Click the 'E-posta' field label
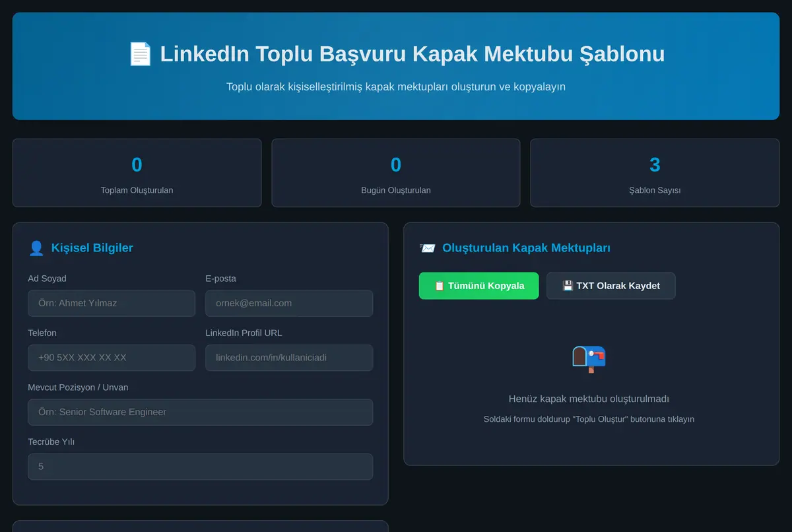The height and width of the screenshot is (532, 792). (220, 279)
